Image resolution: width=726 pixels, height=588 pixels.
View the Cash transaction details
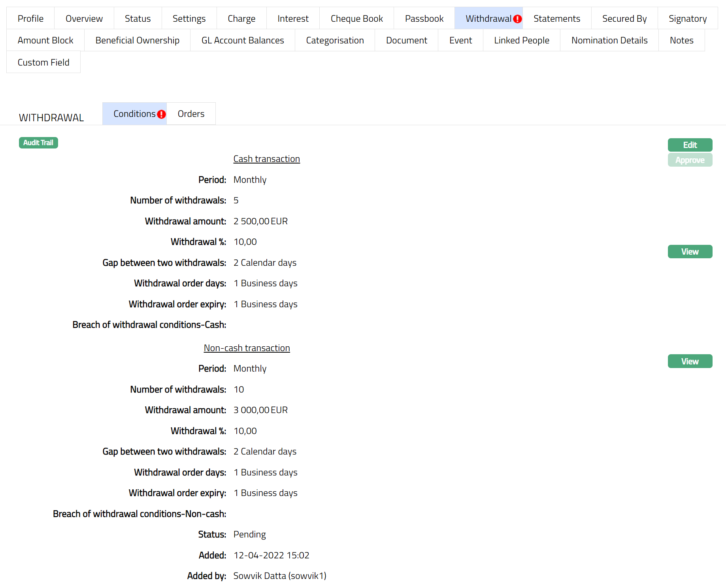690,252
